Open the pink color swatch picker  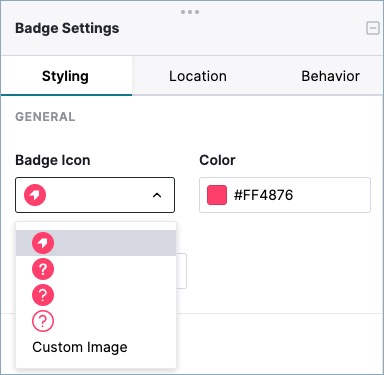217,195
